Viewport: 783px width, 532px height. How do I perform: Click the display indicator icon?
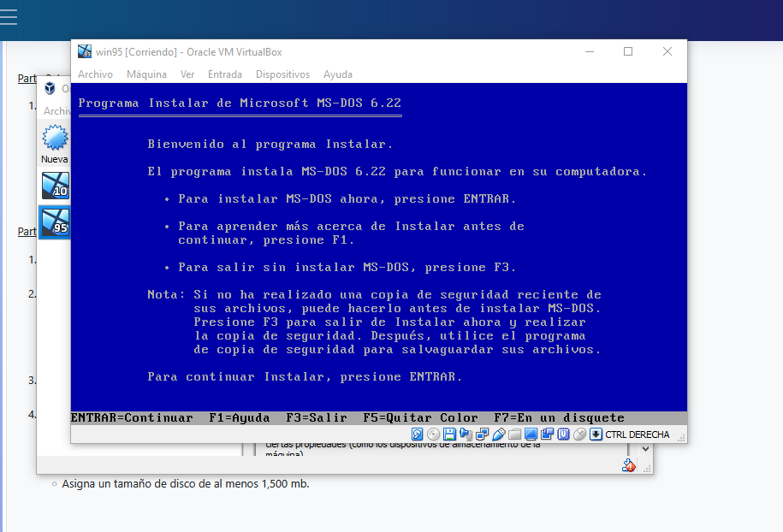[x=531, y=434]
